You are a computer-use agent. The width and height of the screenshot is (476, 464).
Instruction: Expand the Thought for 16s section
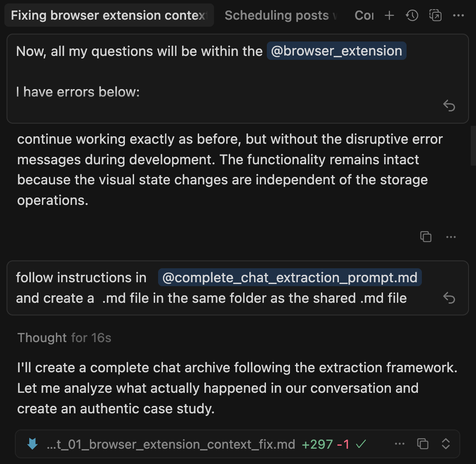64,338
